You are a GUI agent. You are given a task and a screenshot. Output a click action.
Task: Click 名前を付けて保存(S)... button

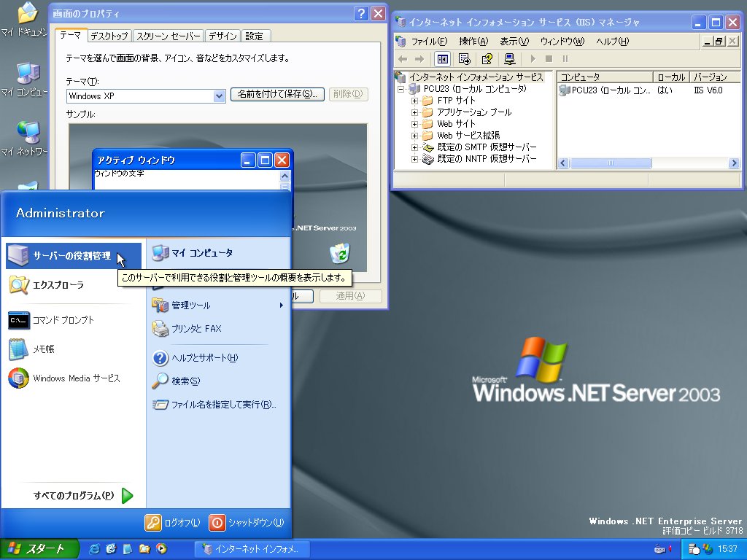277,94
